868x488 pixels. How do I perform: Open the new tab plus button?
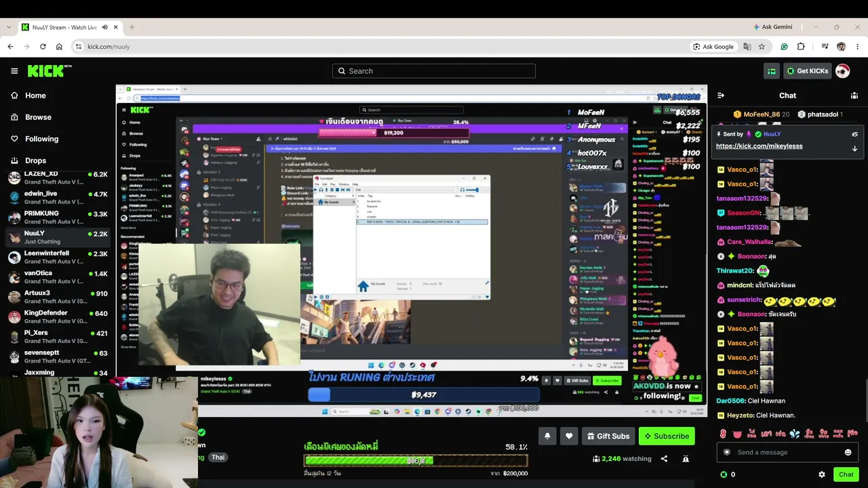(132, 27)
